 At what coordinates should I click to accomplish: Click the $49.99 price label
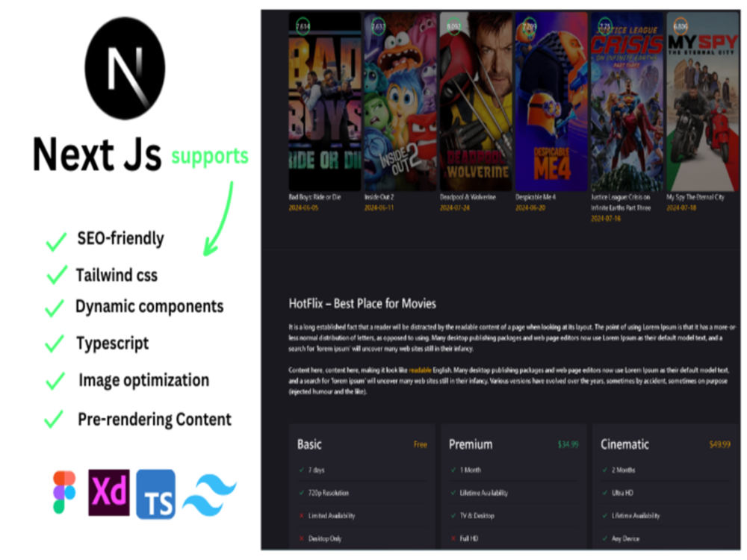[720, 445]
